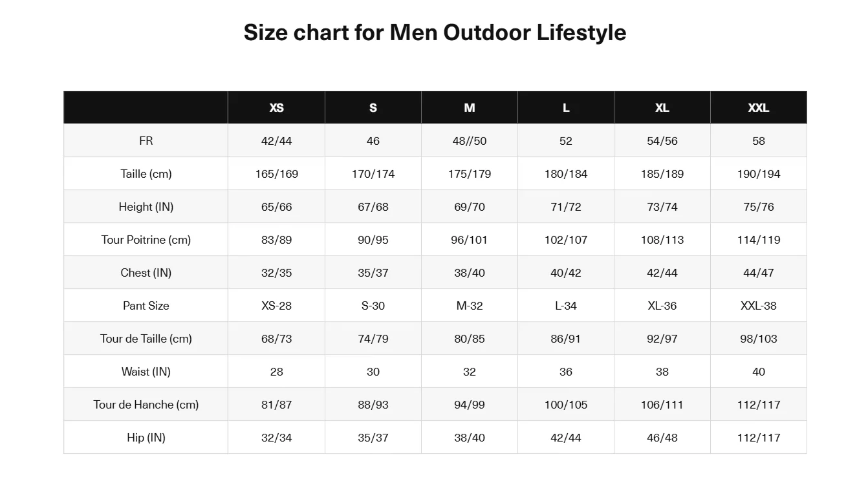Click the L size column header
Image resolution: width=868 pixels, height=503 pixels.
pyautogui.click(x=566, y=108)
